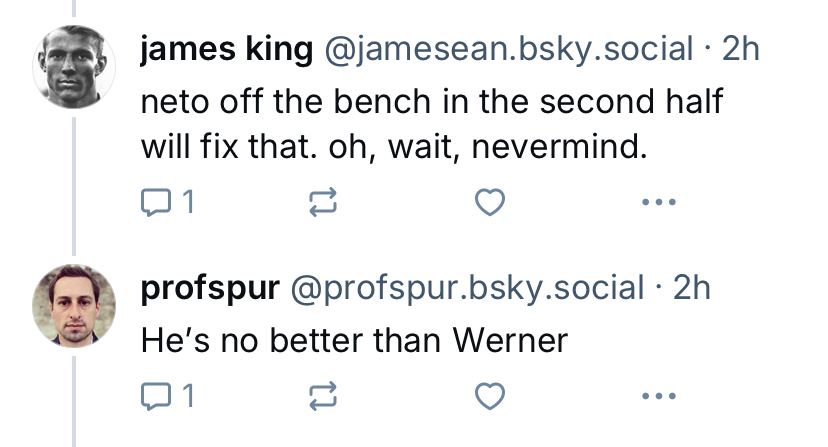Repost james king's neto comment
828x447 pixels.
(322, 204)
